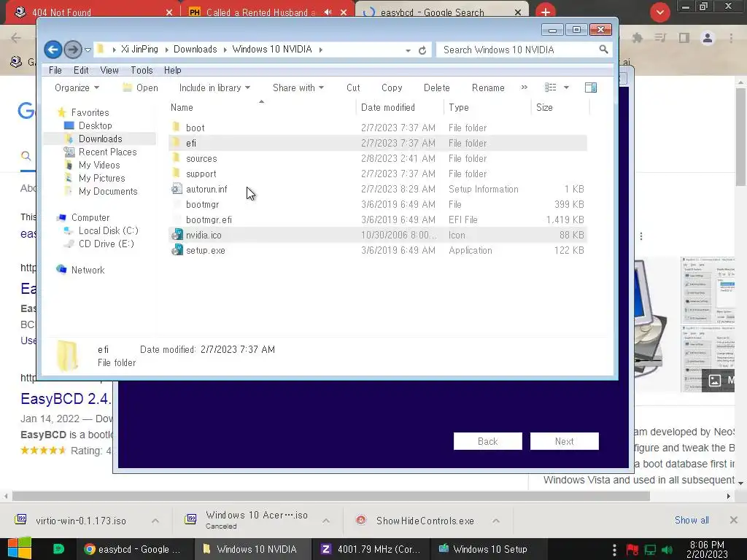Open the view options dropdown arrow
747x560 pixels.
point(566,87)
